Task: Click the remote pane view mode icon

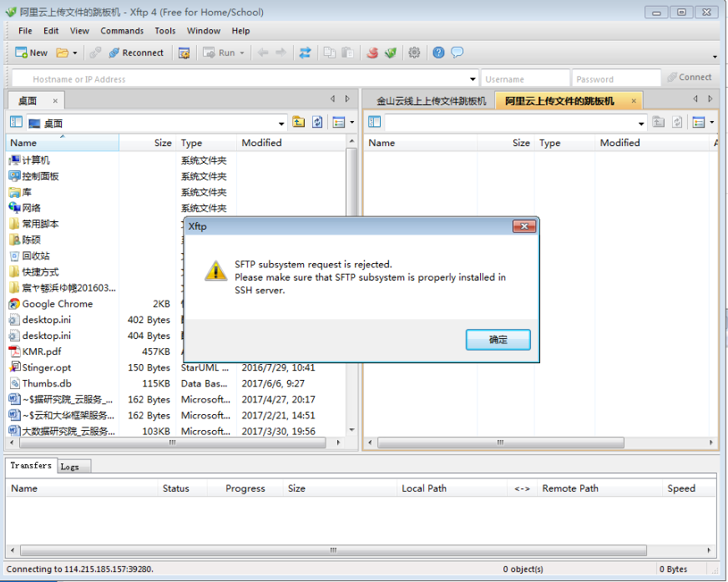Action: pos(699,122)
